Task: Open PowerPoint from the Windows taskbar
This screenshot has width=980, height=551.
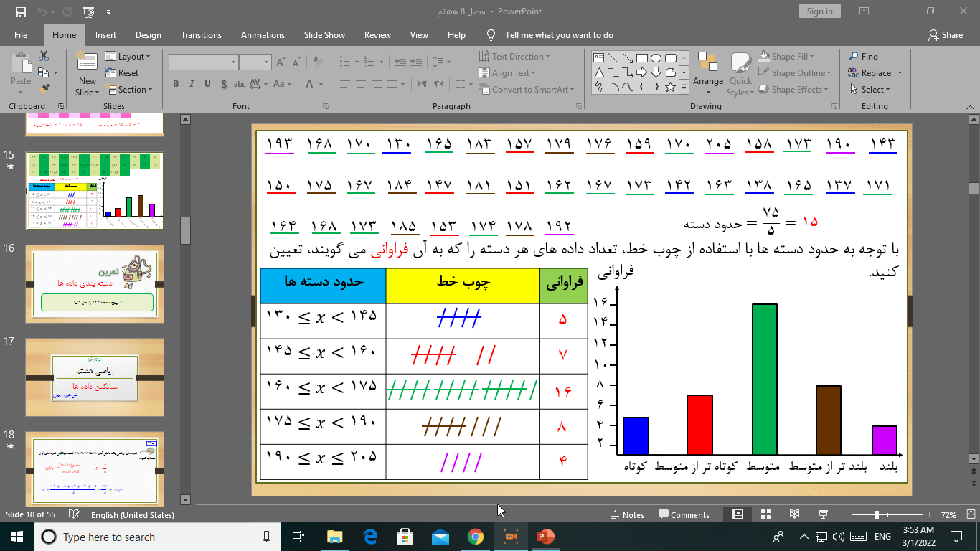Action: point(546,537)
